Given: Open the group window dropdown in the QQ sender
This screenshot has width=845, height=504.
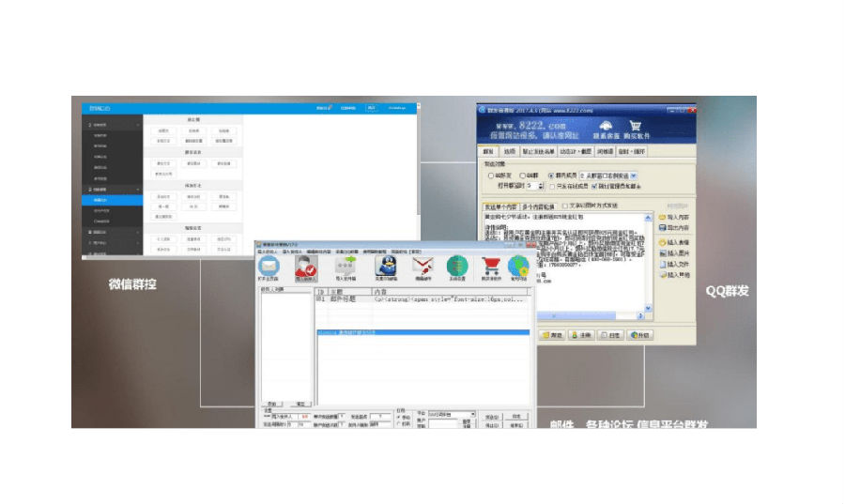Looking at the screenshot, I should [x=634, y=176].
